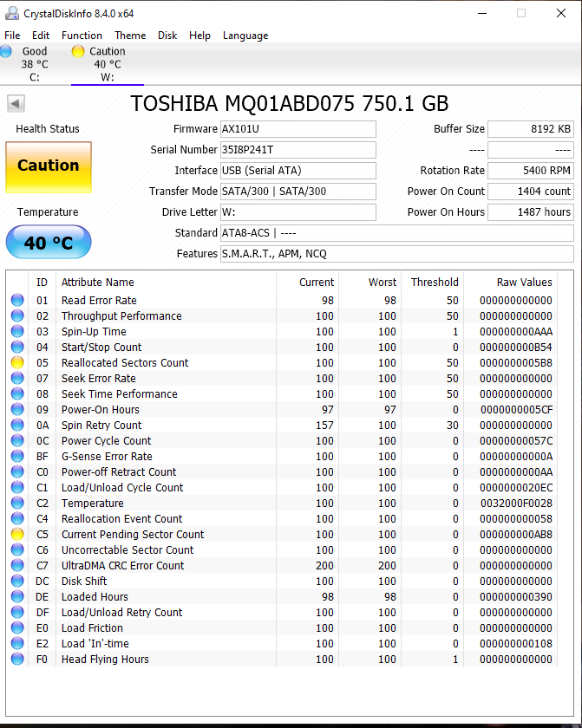Click raw value 000000000AB8
Screen dimensions: 582x728
pos(516,535)
